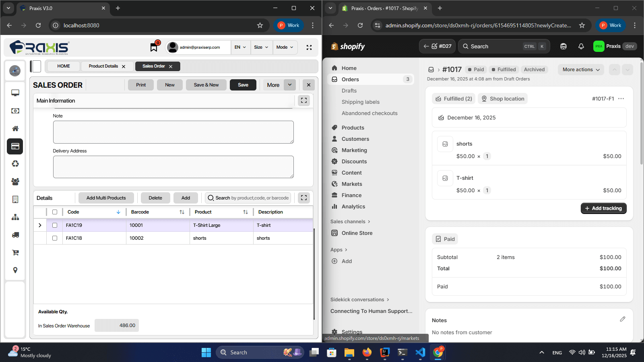Screen dimensions: 644x362
Task: Expand the Details panel to fullscreen
Action: [304, 198]
